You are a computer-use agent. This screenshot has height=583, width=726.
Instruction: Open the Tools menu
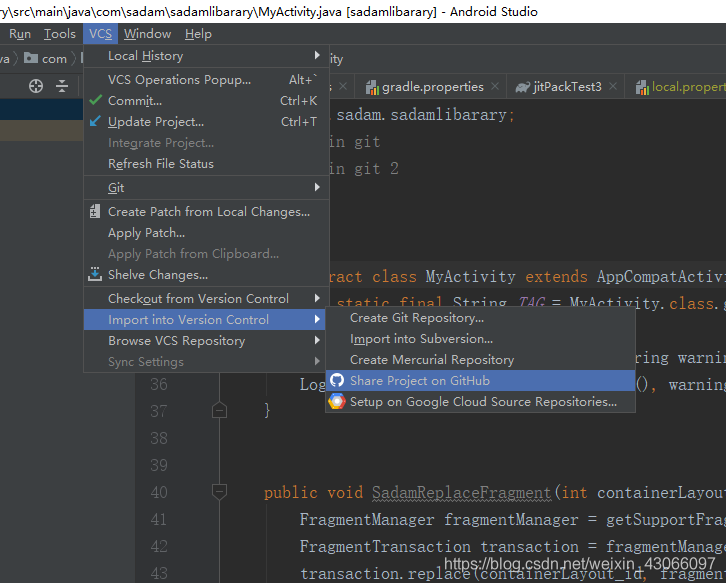click(60, 34)
